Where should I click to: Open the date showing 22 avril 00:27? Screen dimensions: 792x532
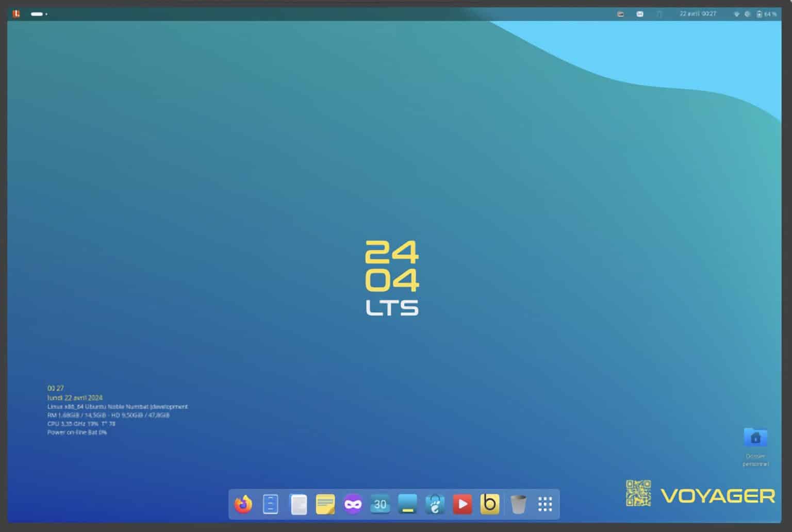pos(697,14)
